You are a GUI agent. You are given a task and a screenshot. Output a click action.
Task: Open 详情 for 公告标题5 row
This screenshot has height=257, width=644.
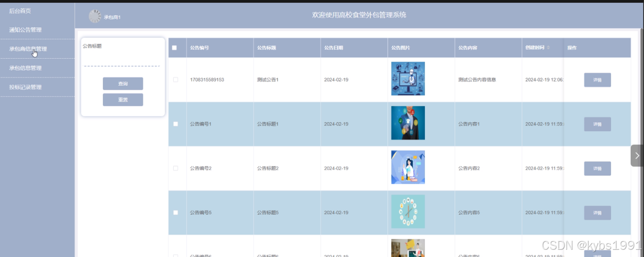pyautogui.click(x=598, y=212)
